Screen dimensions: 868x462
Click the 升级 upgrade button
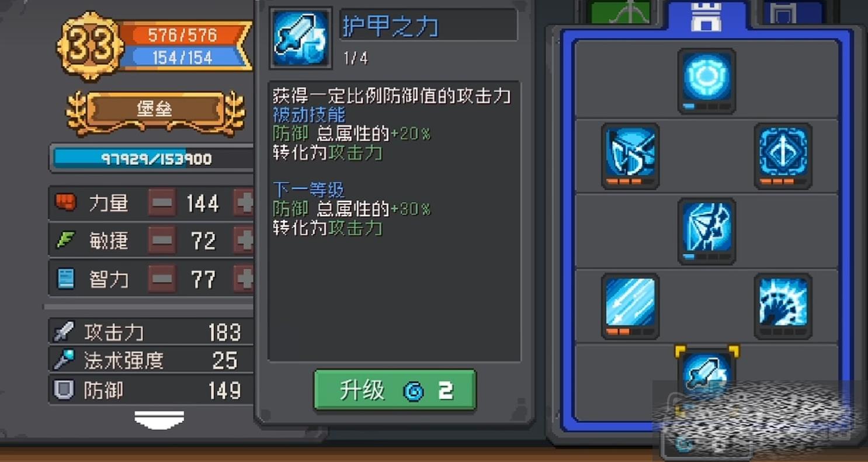tap(395, 390)
